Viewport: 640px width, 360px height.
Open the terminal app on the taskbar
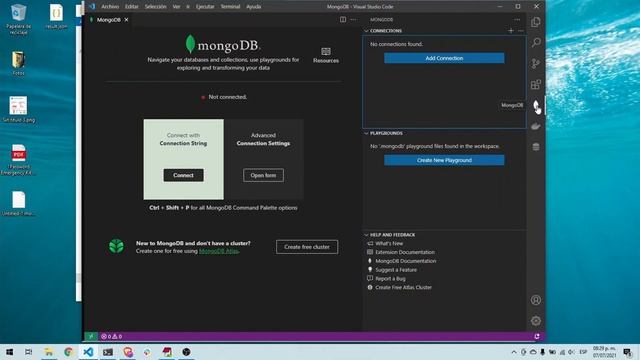click(x=108, y=352)
